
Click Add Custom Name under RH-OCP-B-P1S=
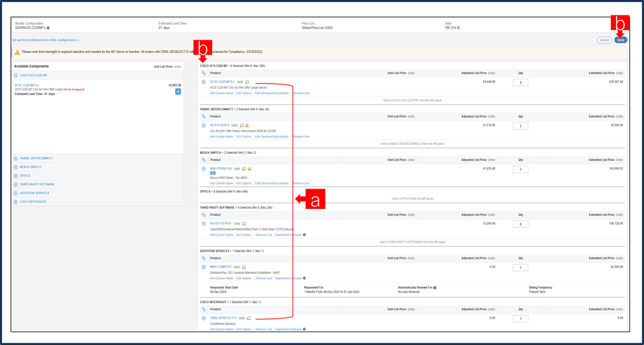click(221, 235)
